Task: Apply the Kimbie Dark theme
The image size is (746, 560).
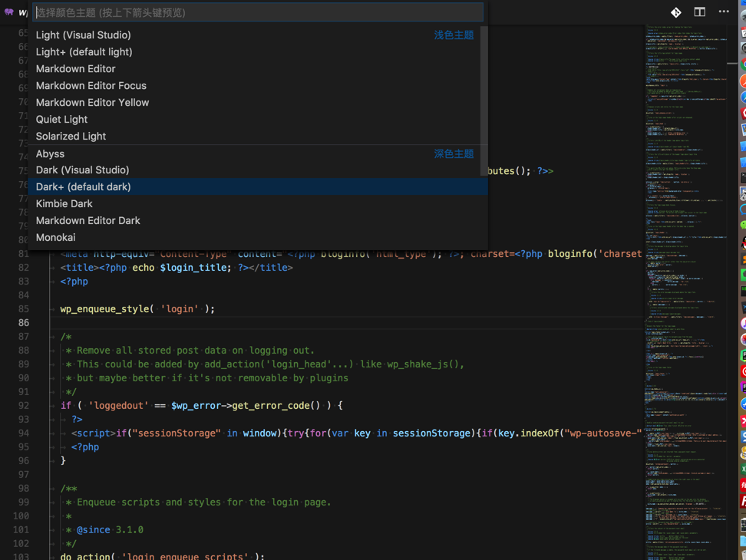Action: click(258, 204)
